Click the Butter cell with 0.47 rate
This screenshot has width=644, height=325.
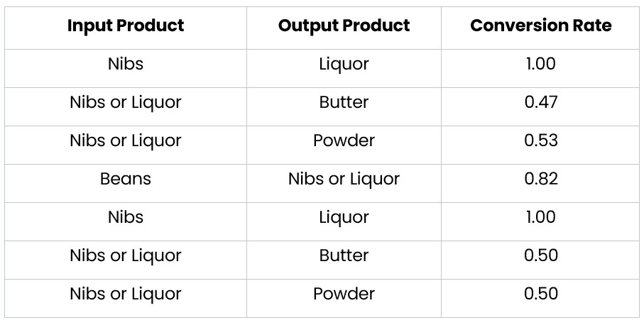point(344,102)
